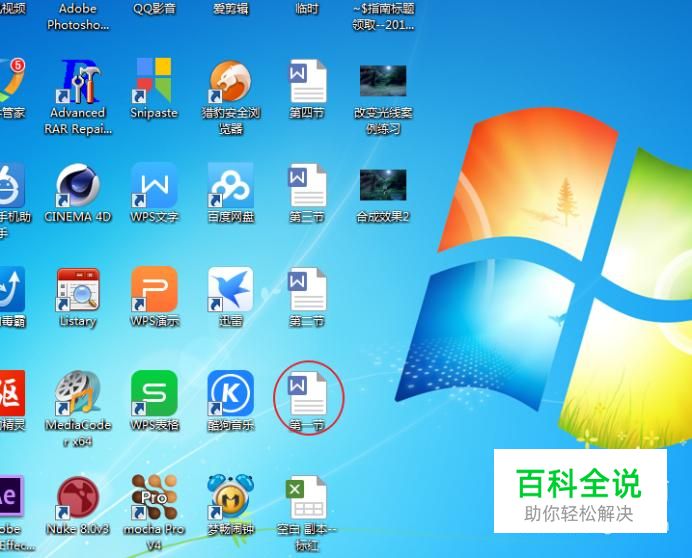Image resolution: width=692 pixels, height=558 pixels.
Task: Select the 空白 副本--标红 Excel file
Action: [307, 498]
